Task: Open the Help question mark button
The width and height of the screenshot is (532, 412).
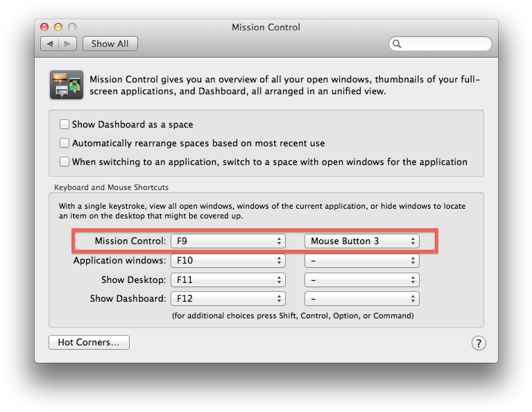Action: tap(479, 343)
